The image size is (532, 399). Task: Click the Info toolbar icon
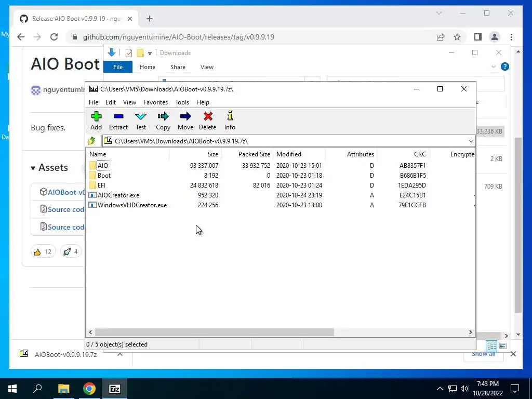230,116
